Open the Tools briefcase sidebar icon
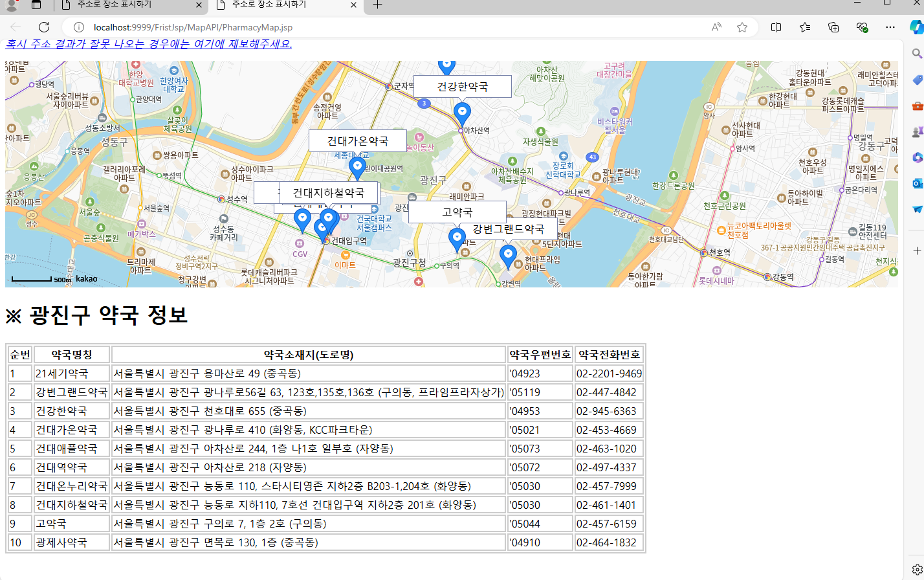This screenshot has width=924, height=580. [917, 106]
